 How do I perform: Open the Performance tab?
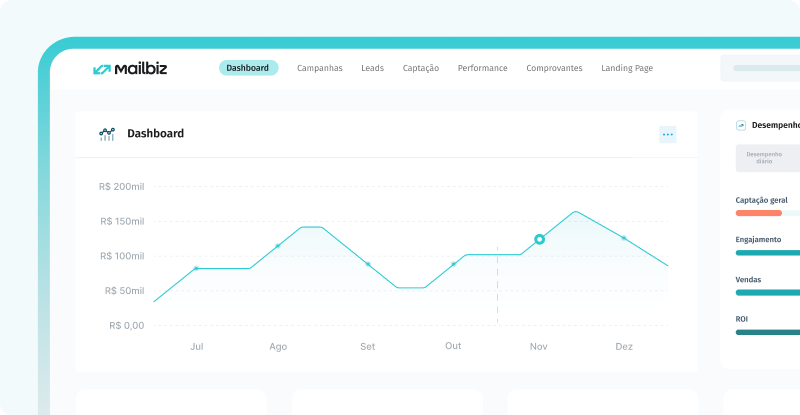pos(483,68)
